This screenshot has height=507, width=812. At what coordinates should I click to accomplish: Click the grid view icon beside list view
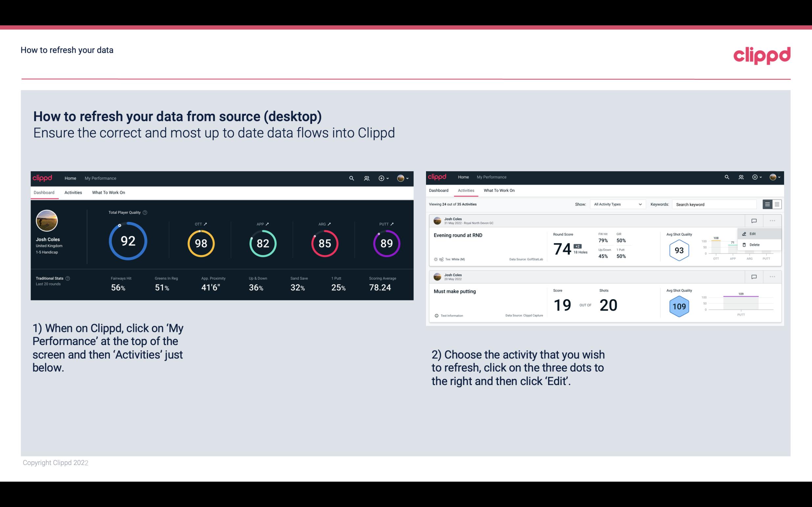click(777, 204)
